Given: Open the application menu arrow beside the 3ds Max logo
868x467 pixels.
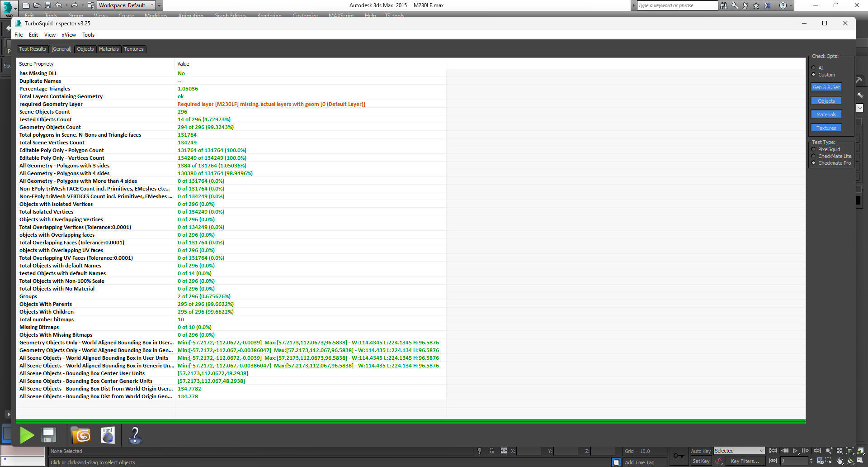Looking at the screenshot, I should 16,8.
